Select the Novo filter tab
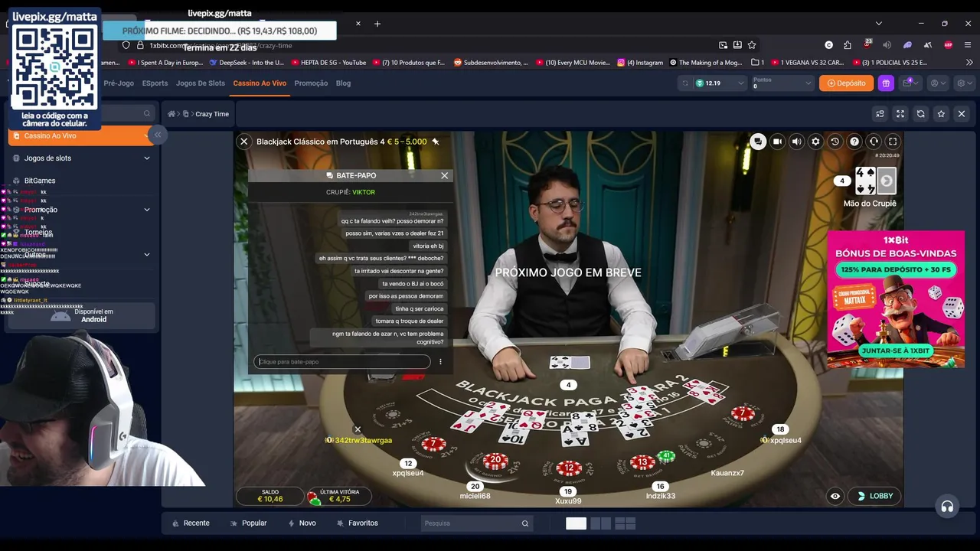Viewport: 980px width, 551px height. pos(302,523)
